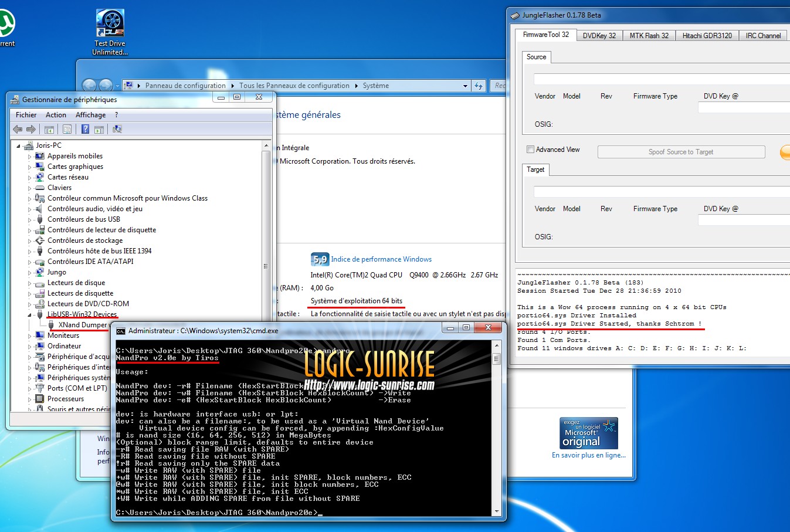The height and width of the screenshot is (532, 790).
Task: Click JungleFlasher Target group tab
Action: pyautogui.click(x=535, y=170)
